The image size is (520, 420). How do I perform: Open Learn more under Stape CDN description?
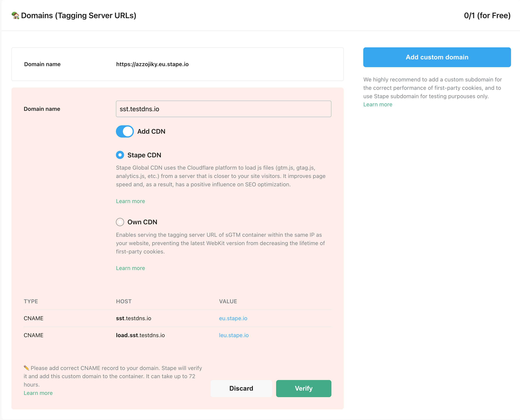pos(130,201)
